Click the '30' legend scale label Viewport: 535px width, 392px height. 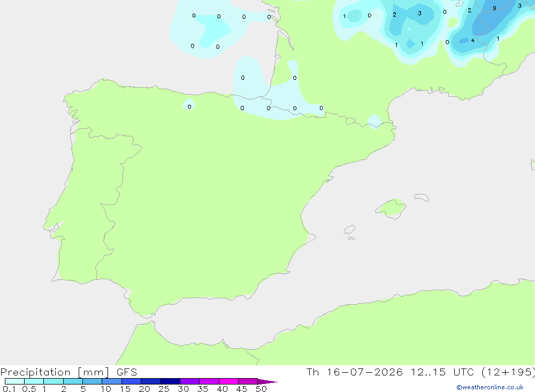pos(184,389)
